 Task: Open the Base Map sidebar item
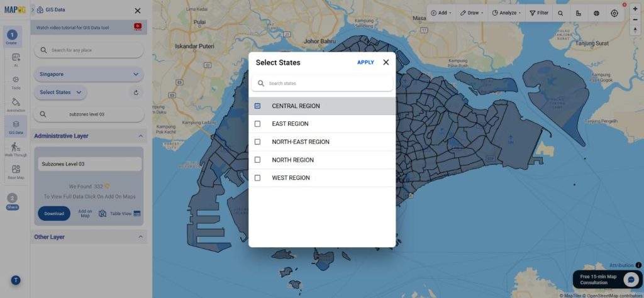click(x=16, y=172)
